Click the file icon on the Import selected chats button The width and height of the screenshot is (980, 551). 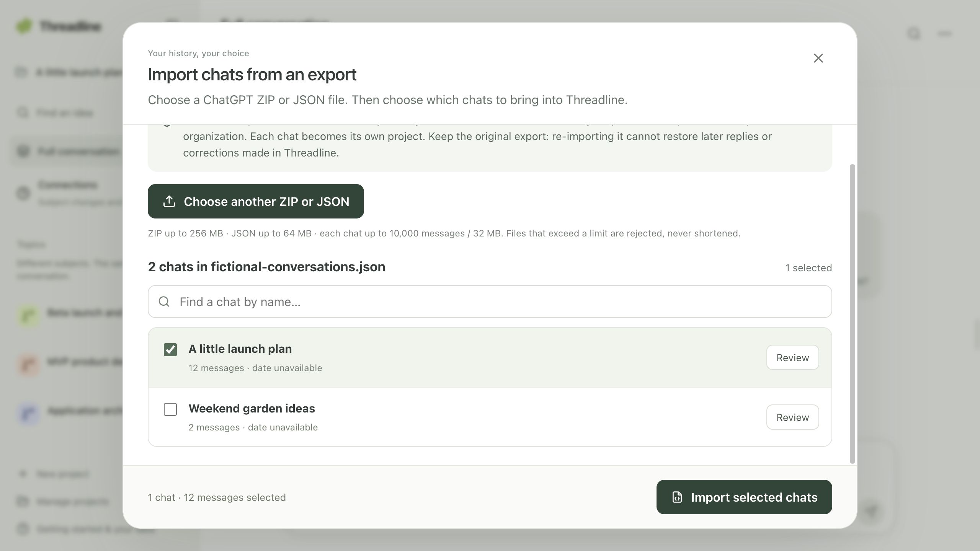677,497
